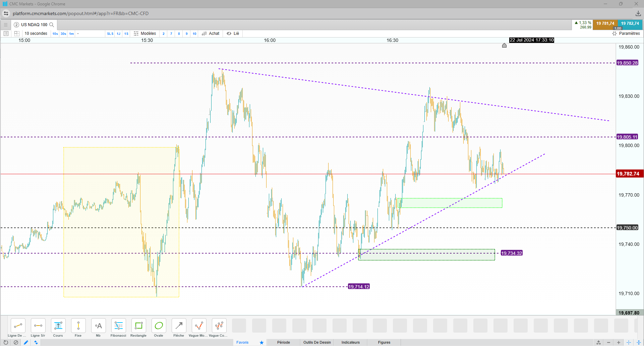Pick the Rectangle drawing tool
Image resolution: width=644 pixels, height=346 pixels.
click(x=138, y=328)
